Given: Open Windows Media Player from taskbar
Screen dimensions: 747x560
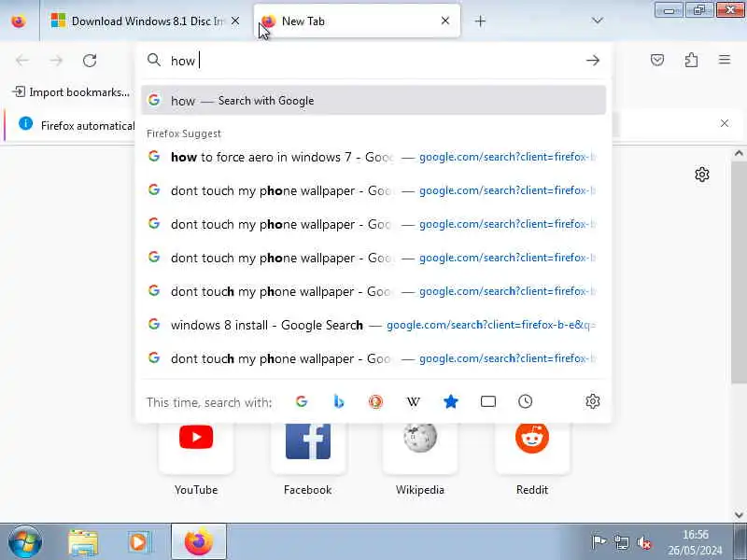Looking at the screenshot, I should (x=139, y=542).
